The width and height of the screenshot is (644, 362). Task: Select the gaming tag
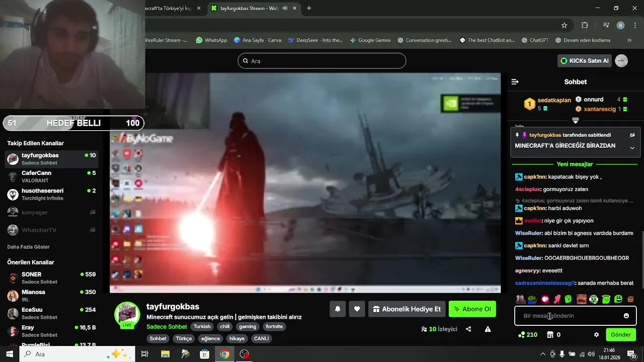[x=248, y=327]
